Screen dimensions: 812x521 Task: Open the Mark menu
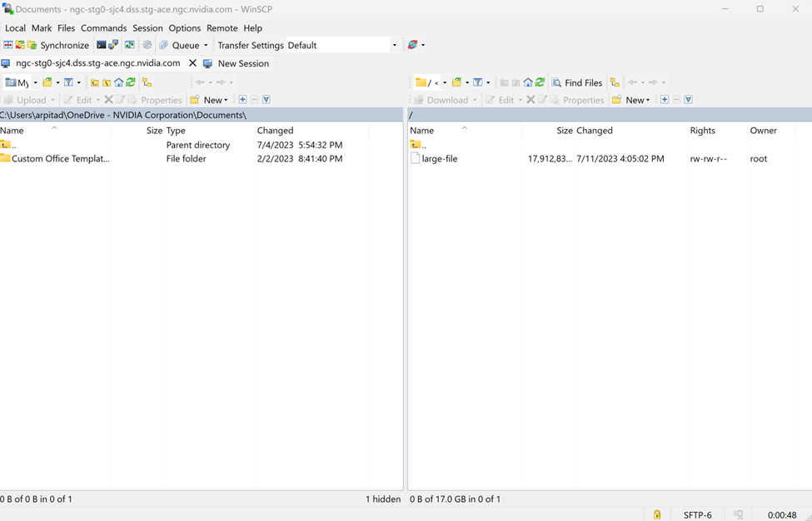pos(42,28)
